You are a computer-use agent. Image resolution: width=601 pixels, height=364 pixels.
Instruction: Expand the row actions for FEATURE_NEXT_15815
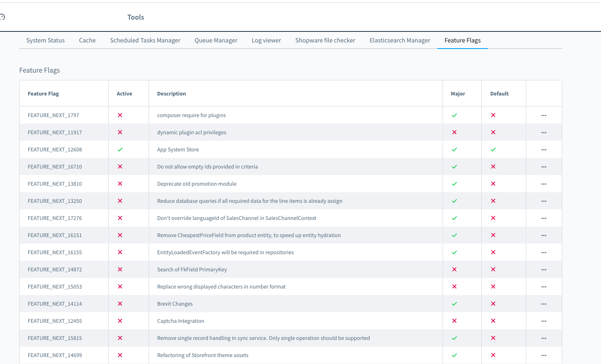(x=543, y=338)
